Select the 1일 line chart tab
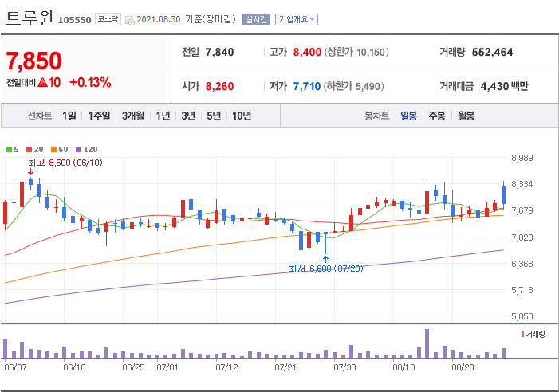Image resolution: width=559 pixels, height=392 pixels. point(69,116)
